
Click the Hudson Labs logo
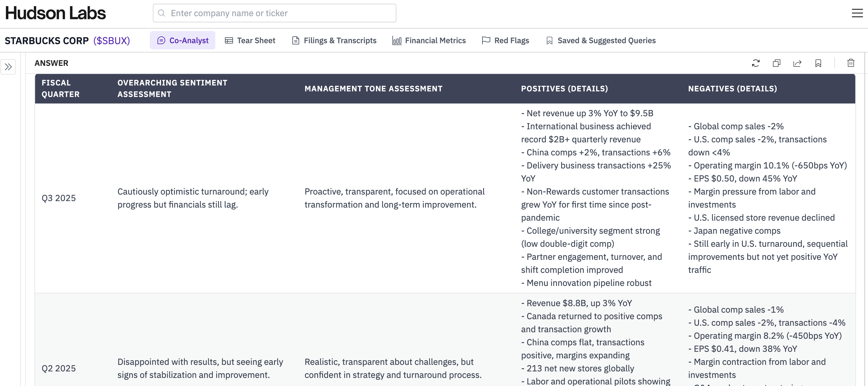coord(56,13)
